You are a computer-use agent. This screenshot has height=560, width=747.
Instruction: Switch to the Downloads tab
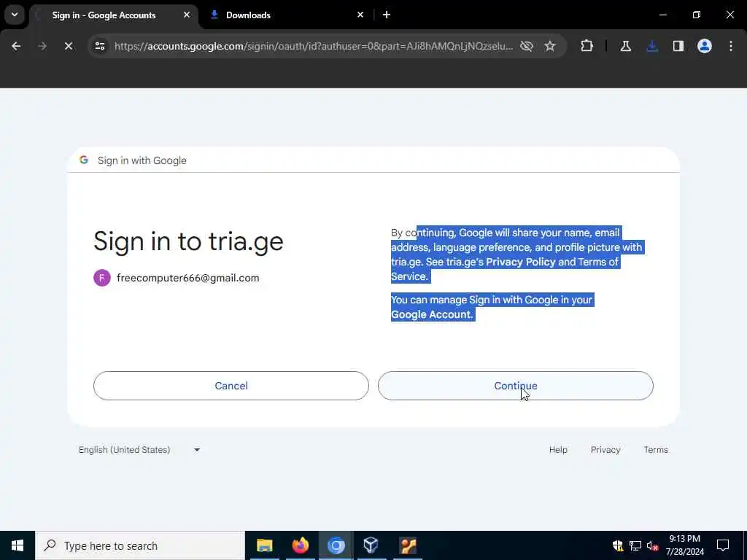286,15
